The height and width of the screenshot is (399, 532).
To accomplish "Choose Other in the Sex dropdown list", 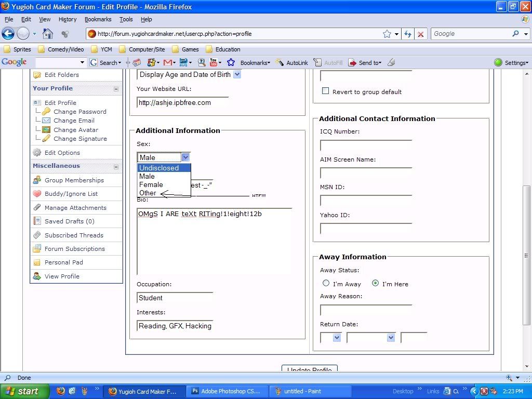I will [148, 193].
